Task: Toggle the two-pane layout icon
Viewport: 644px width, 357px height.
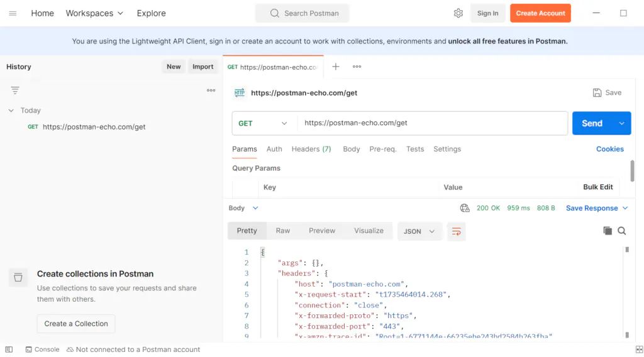Action: tap(639, 349)
